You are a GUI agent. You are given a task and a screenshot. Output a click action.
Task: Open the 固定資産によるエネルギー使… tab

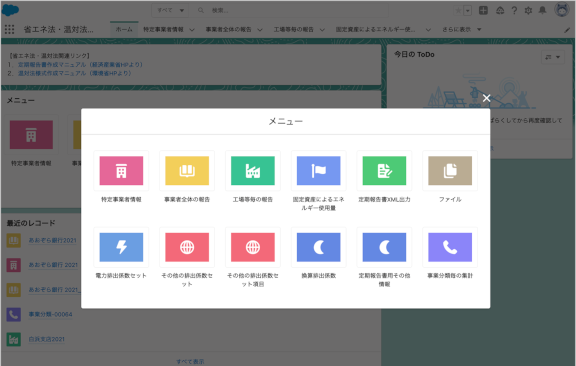click(x=375, y=29)
